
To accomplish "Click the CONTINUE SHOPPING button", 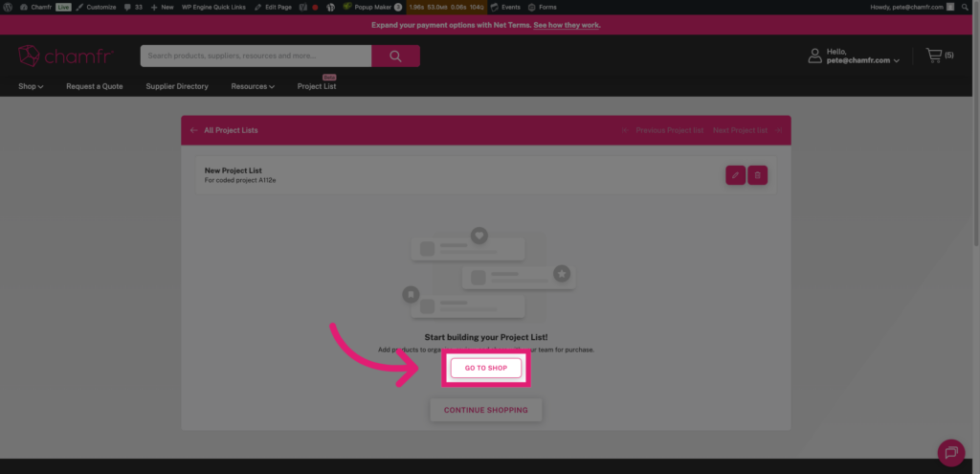I will (485, 410).
